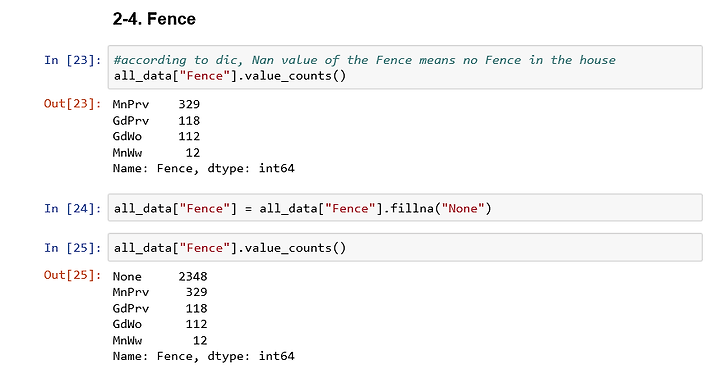Viewport: 720px width, 369px height.
Task: Click the "None" string in fillna call
Action: [463, 208]
